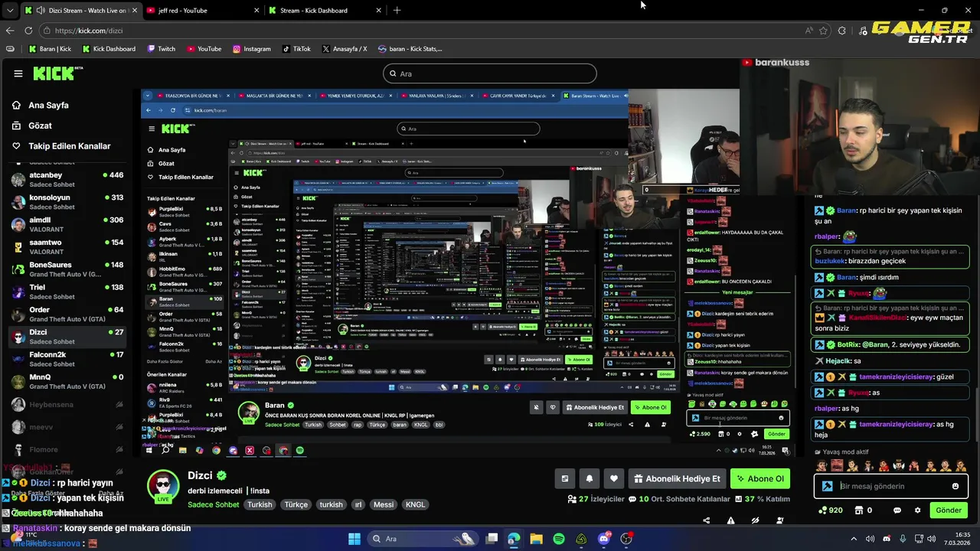Open channel points 920 icon
This screenshot has width=980, height=551.
831,510
